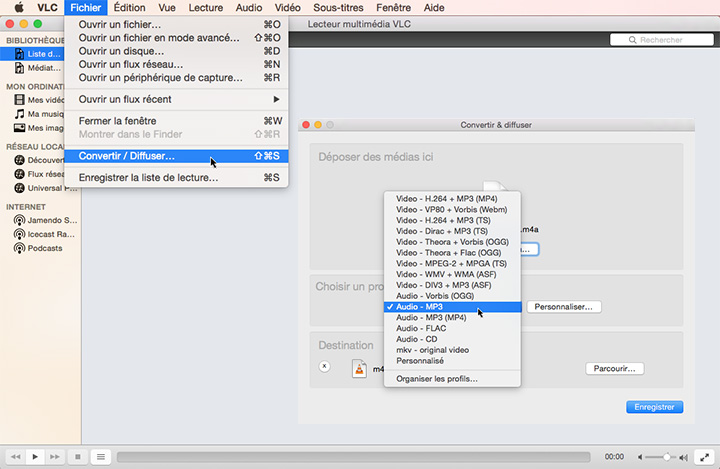Click the VLC cone destination file icon
Image resolution: width=720 pixels, height=469 pixels.
pos(359,368)
